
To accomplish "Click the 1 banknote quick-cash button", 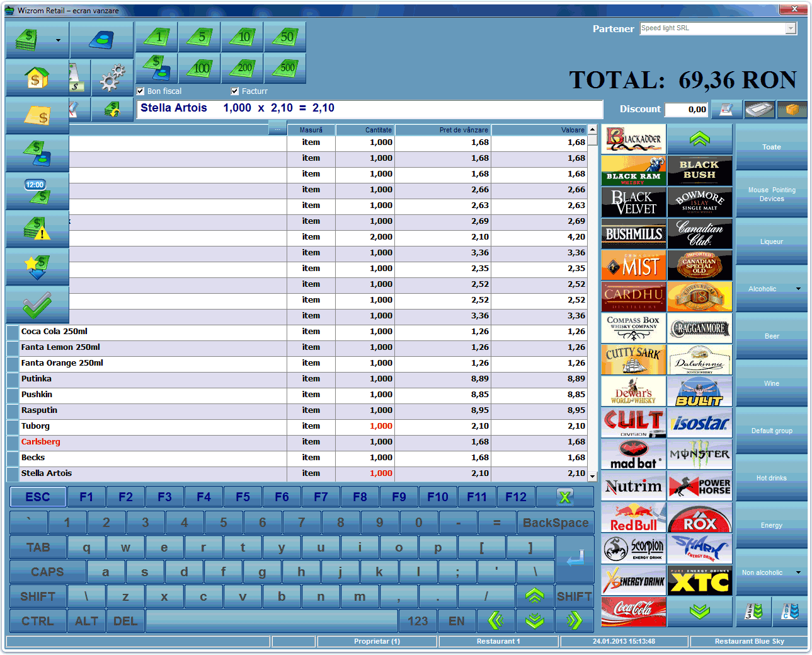I will coord(157,37).
